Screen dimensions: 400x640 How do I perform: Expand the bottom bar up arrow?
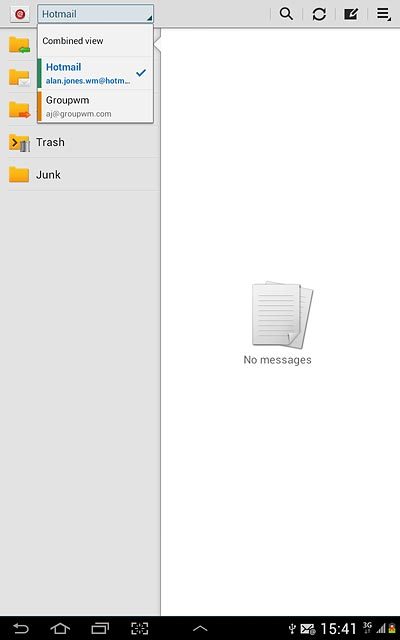pos(200,628)
